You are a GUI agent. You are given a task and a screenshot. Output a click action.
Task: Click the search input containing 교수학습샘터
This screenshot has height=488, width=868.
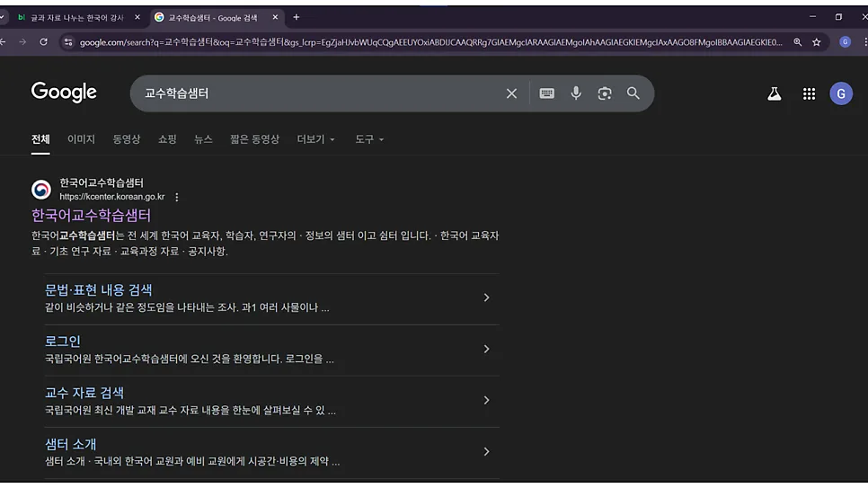point(321,93)
